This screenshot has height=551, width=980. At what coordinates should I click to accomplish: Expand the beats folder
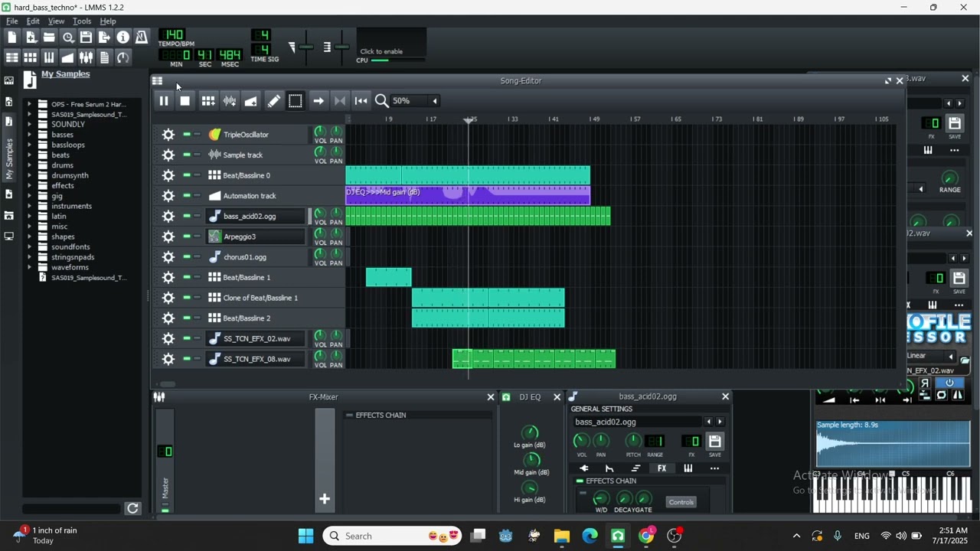click(30, 155)
